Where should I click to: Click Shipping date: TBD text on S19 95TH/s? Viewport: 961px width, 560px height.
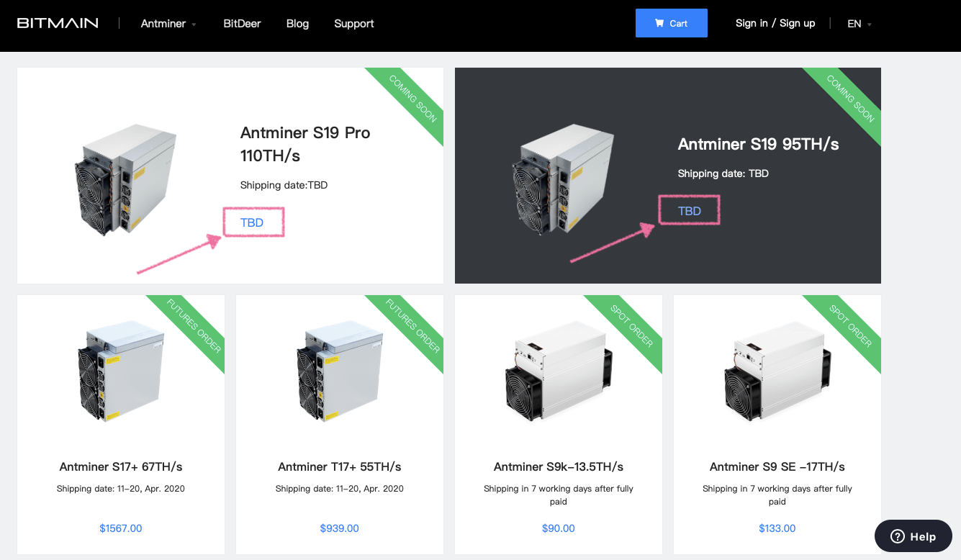click(x=723, y=173)
